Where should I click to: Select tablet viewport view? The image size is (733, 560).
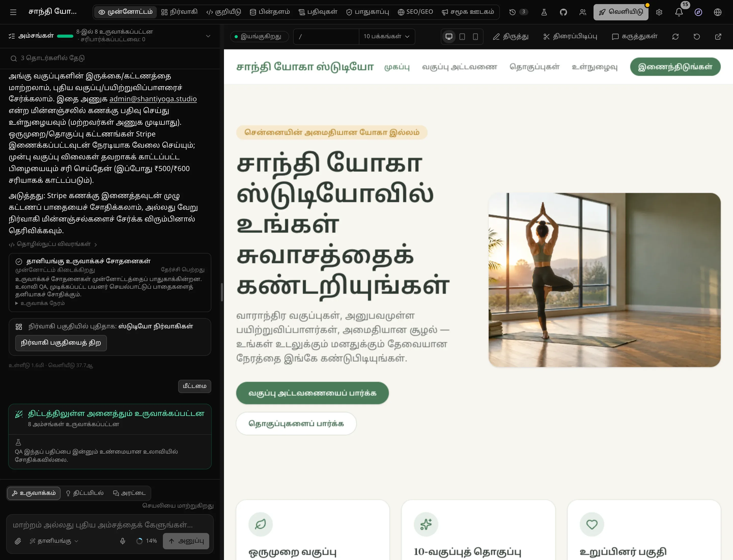coord(462,37)
